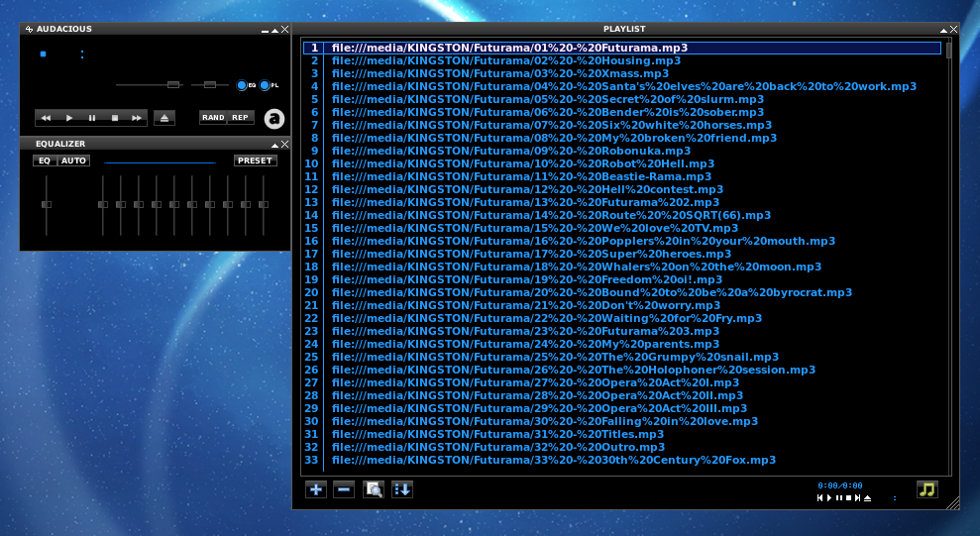Open the playlist remove (minus) menu
980x536 pixels.
(344, 489)
